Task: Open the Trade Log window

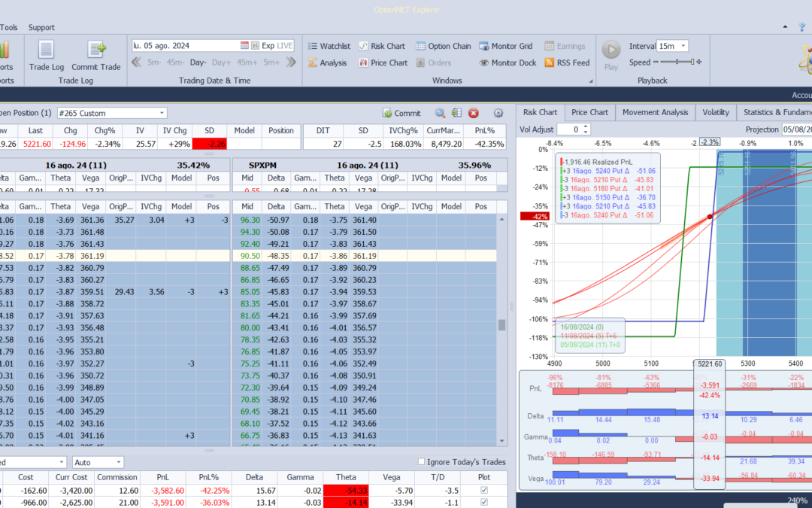Action: tap(46, 56)
